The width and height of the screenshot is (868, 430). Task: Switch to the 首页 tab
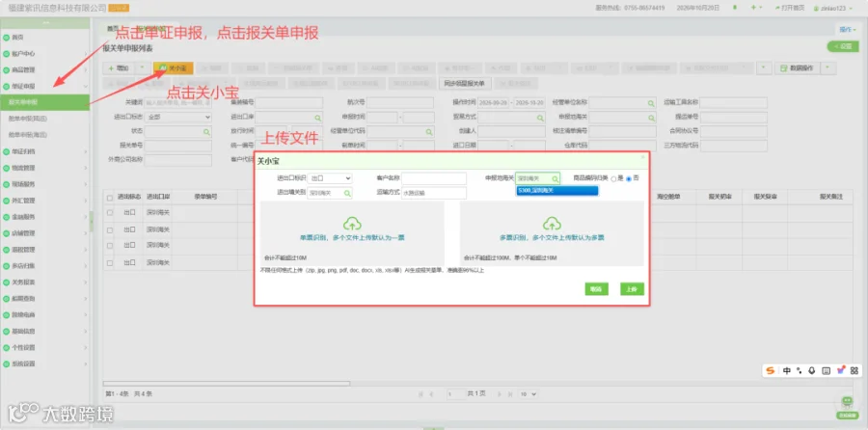tap(113, 29)
